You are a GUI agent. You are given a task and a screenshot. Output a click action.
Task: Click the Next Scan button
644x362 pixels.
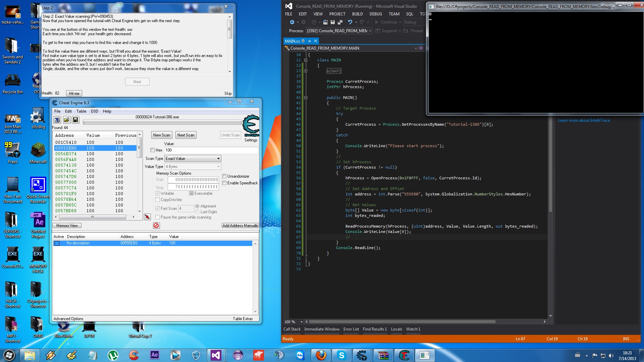(186, 135)
